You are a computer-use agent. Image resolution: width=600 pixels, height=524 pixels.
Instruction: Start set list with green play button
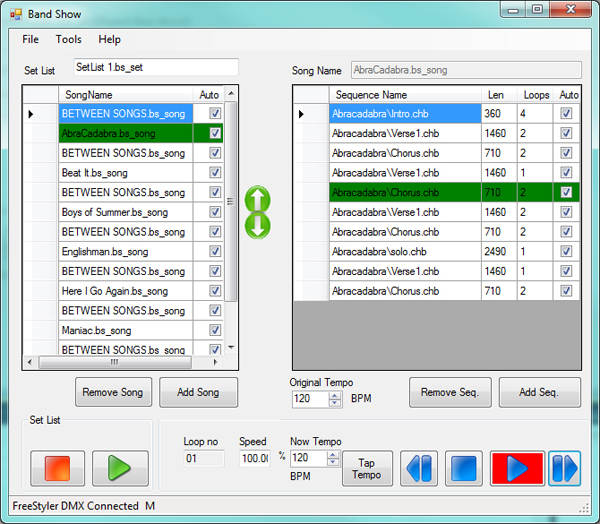tap(120, 468)
